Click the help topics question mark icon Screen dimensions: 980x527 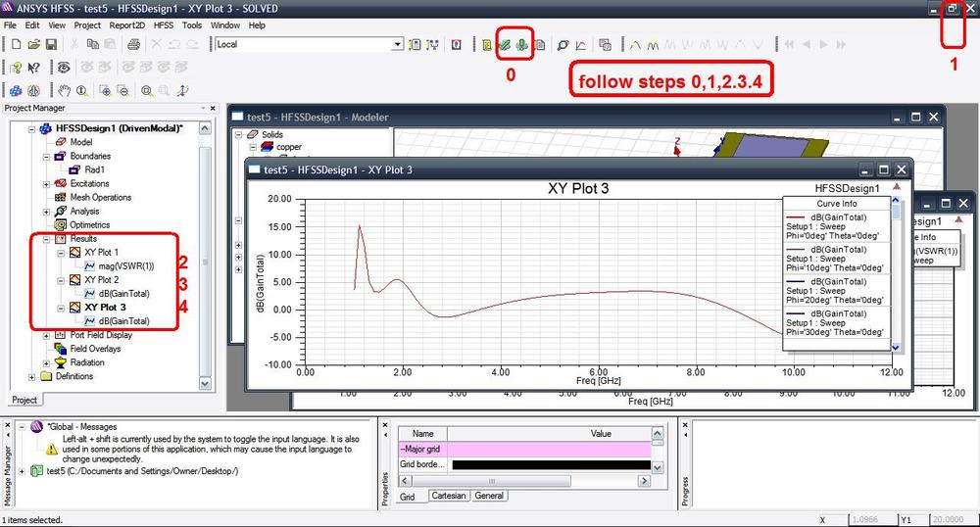tap(17, 68)
